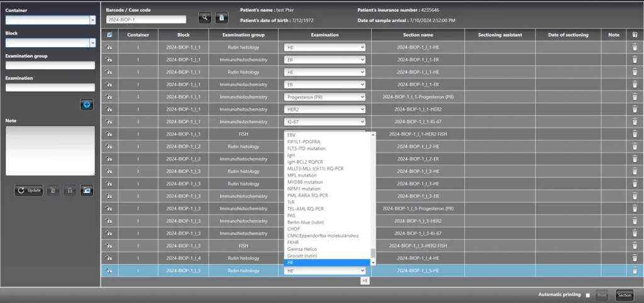Click the trash icon in table header
This screenshot has height=303, width=644.
click(635, 35)
